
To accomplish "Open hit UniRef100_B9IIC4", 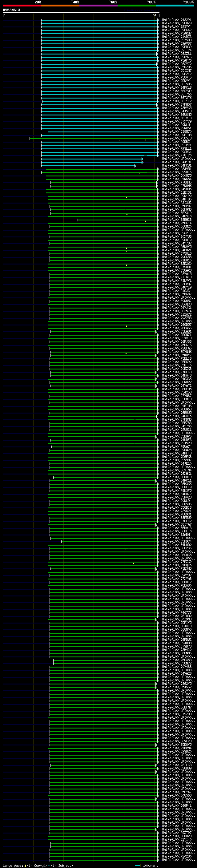I will click(176, 50).
